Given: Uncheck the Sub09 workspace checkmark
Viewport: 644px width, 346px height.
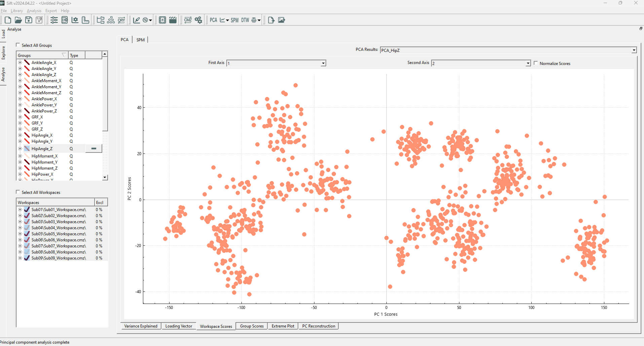Looking at the screenshot, I should [x=27, y=258].
